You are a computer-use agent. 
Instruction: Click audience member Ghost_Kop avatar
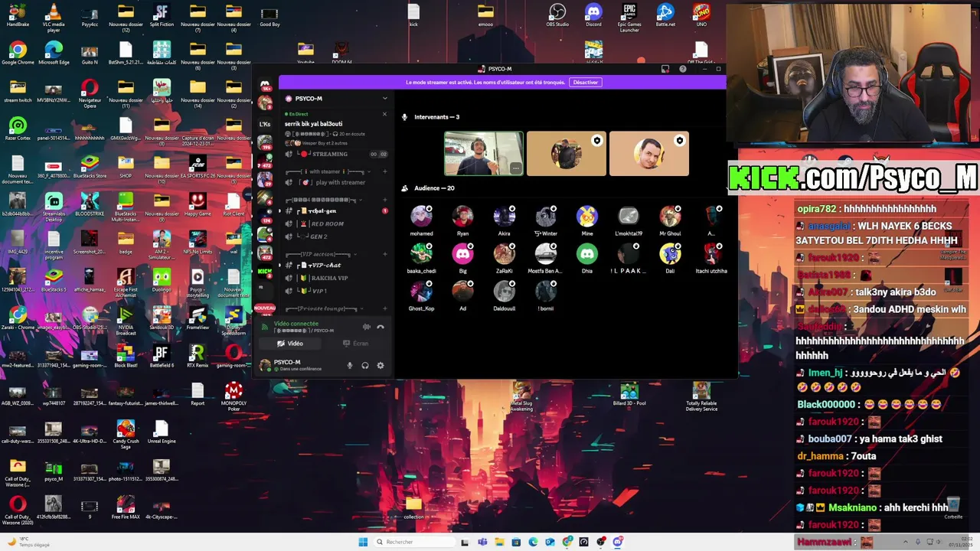pyautogui.click(x=421, y=292)
